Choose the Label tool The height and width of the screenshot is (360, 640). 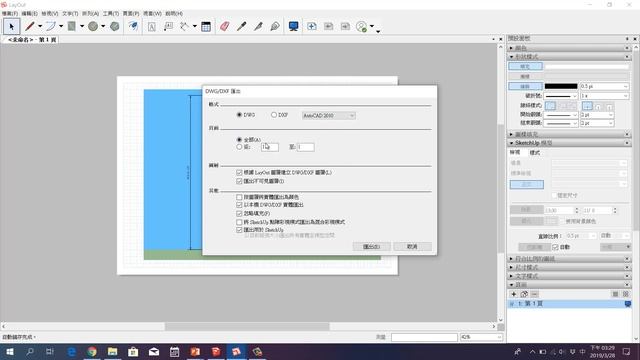(x=168, y=27)
